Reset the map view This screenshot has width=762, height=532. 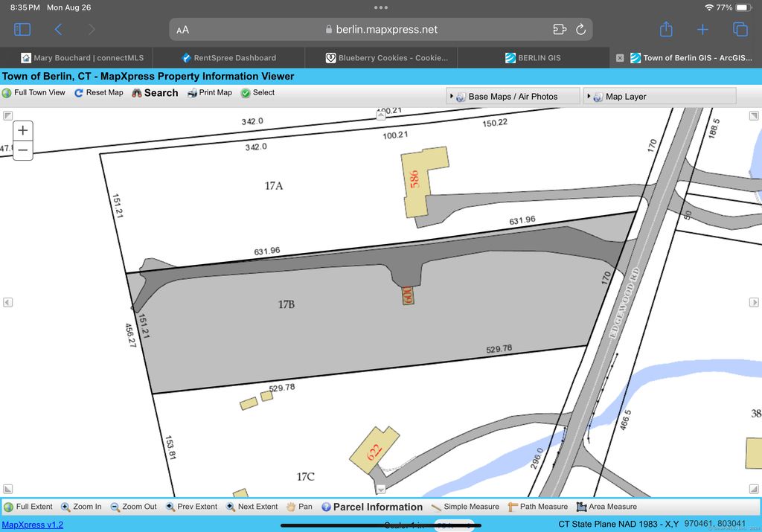pyautogui.click(x=99, y=93)
